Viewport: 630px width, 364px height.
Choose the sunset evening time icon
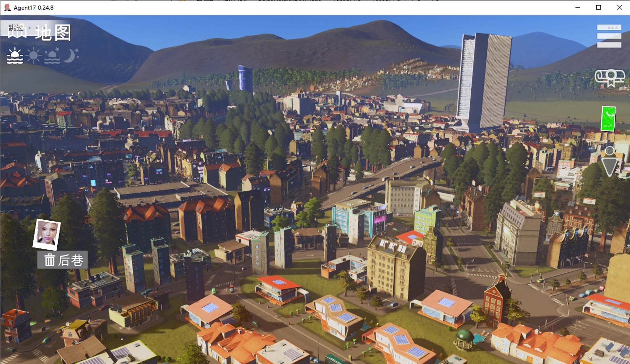click(x=52, y=56)
